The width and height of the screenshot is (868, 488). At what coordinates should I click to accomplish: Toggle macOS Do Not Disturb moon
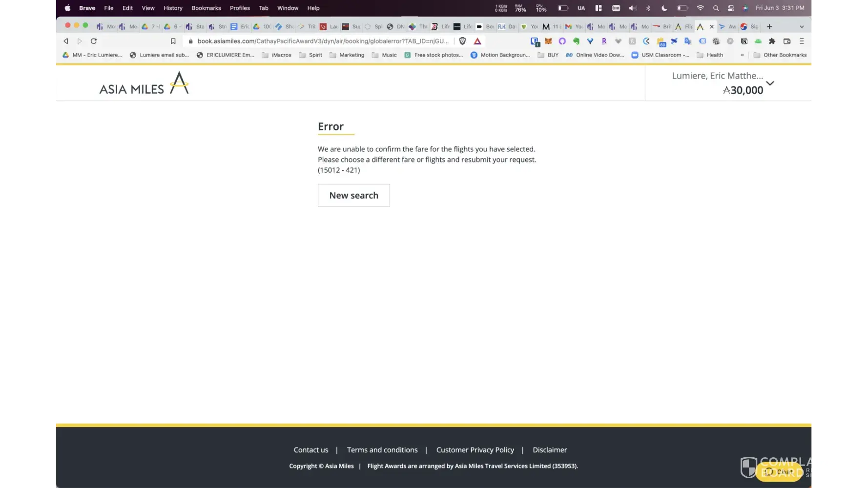pos(664,8)
